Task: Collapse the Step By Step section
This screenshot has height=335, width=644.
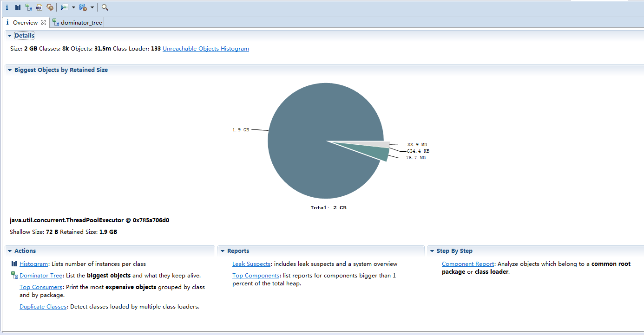Action: tap(432, 251)
